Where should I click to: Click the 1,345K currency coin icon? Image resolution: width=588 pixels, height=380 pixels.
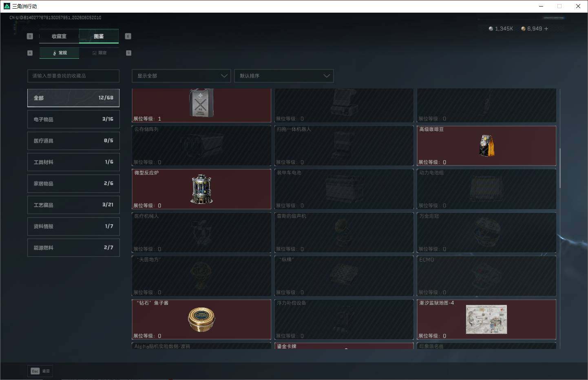[491, 29]
